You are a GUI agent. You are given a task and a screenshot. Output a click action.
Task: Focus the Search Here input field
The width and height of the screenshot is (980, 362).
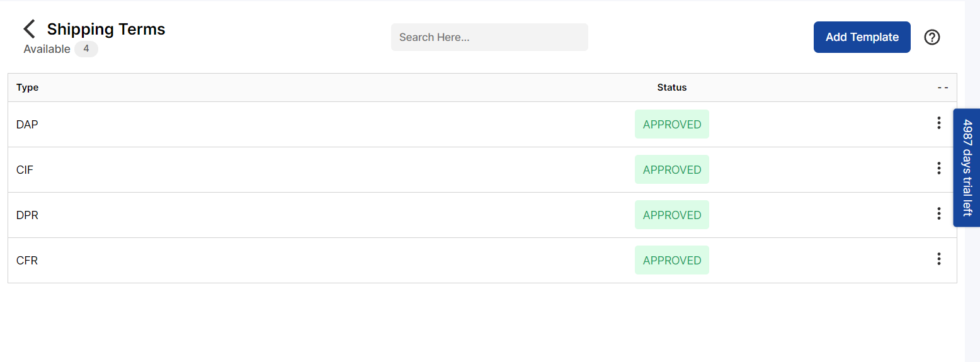pyautogui.click(x=489, y=37)
